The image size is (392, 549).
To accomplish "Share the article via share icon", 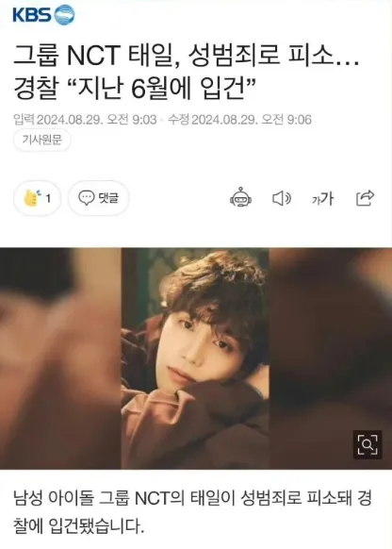I will (x=365, y=198).
